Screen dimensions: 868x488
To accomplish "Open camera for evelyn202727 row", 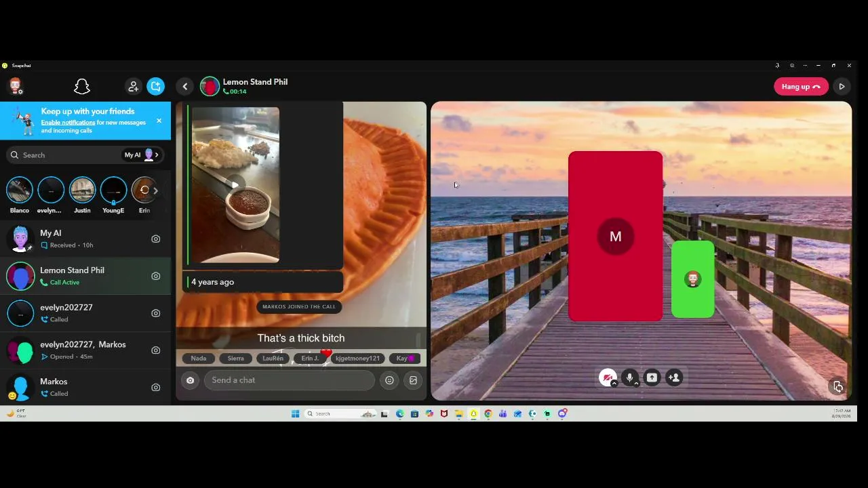I will [156, 313].
